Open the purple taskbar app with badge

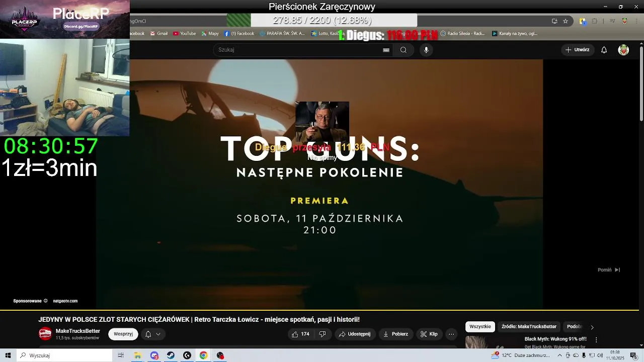click(154, 355)
